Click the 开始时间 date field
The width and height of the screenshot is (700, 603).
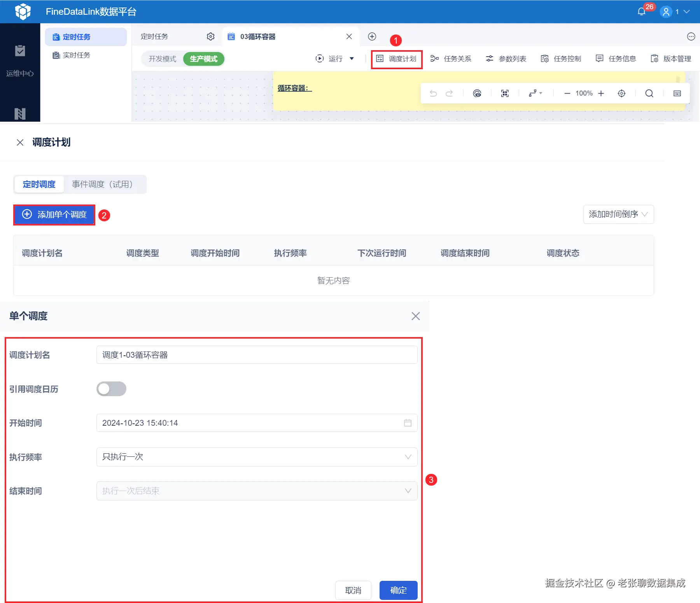click(x=257, y=423)
